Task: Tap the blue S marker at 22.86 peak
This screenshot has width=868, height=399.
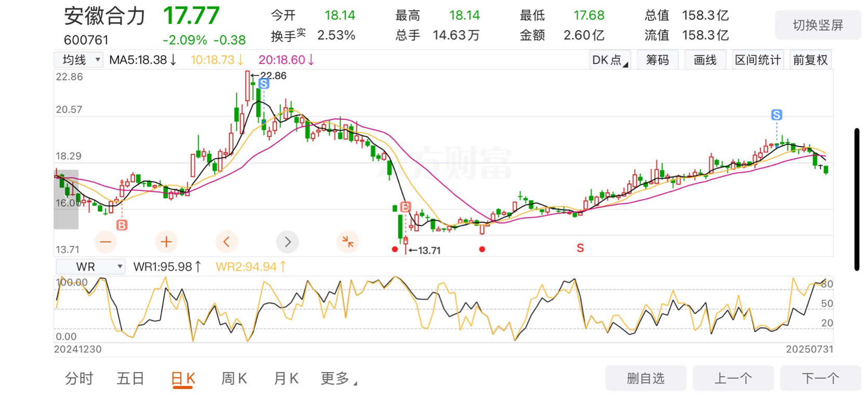Action: point(264,84)
